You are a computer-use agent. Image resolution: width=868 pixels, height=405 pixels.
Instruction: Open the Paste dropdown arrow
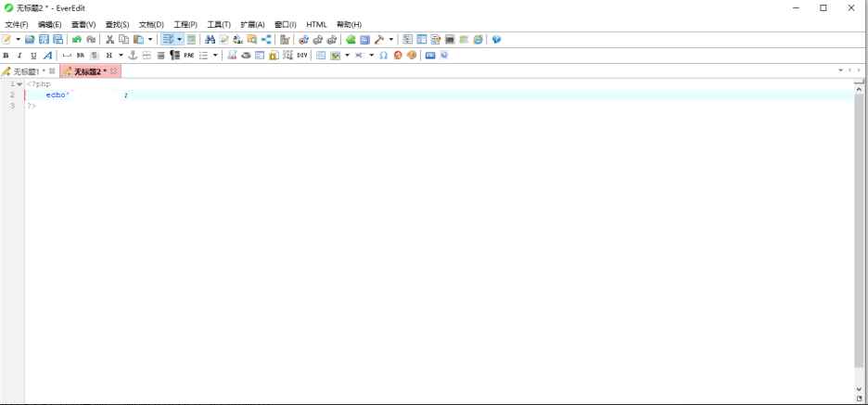(150, 40)
